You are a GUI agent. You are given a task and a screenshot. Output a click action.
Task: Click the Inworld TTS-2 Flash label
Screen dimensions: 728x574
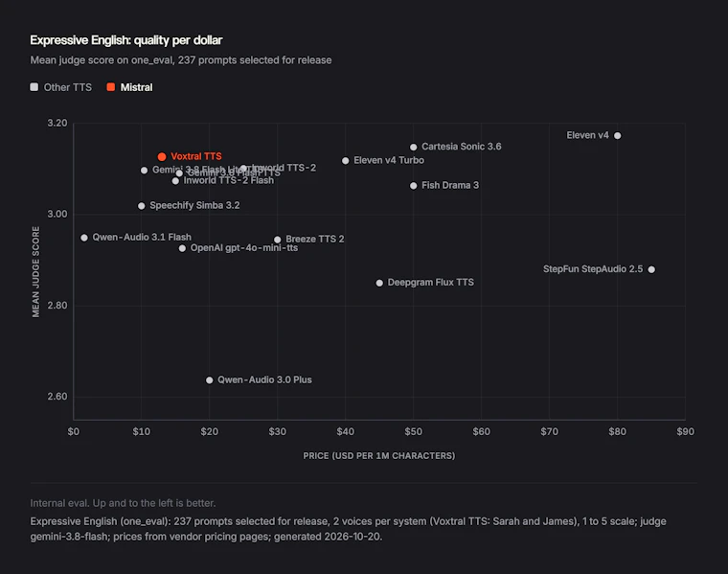(228, 180)
